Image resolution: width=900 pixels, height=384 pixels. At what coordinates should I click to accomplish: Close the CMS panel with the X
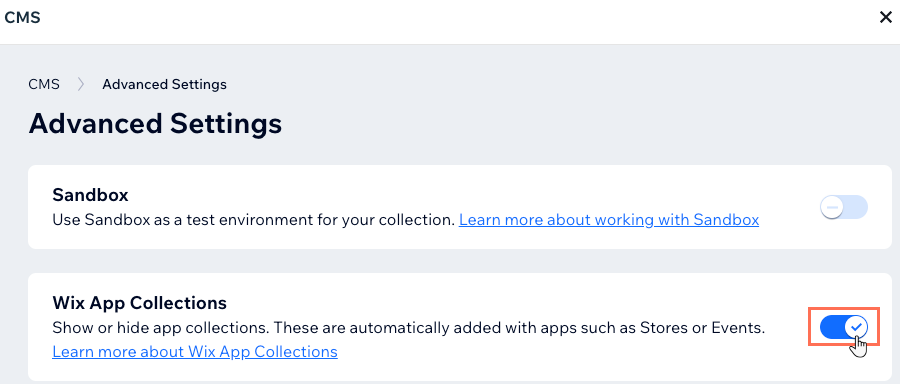(886, 18)
